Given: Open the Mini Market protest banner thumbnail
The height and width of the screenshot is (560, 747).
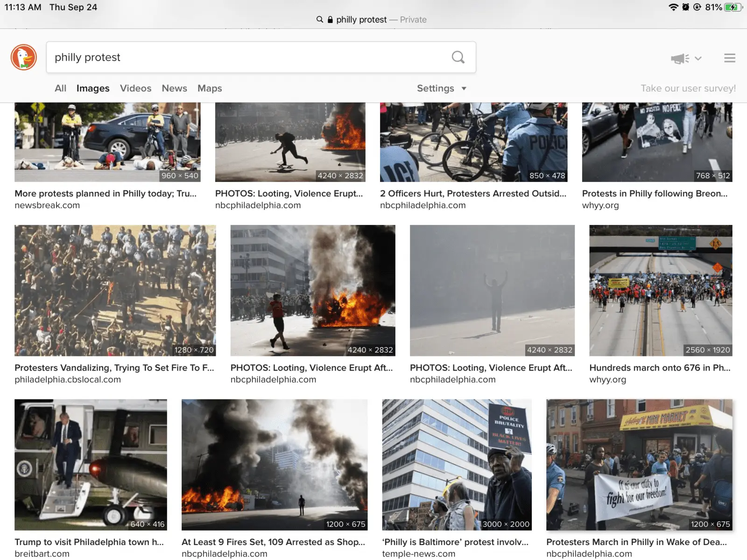Looking at the screenshot, I should pos(639,464).
